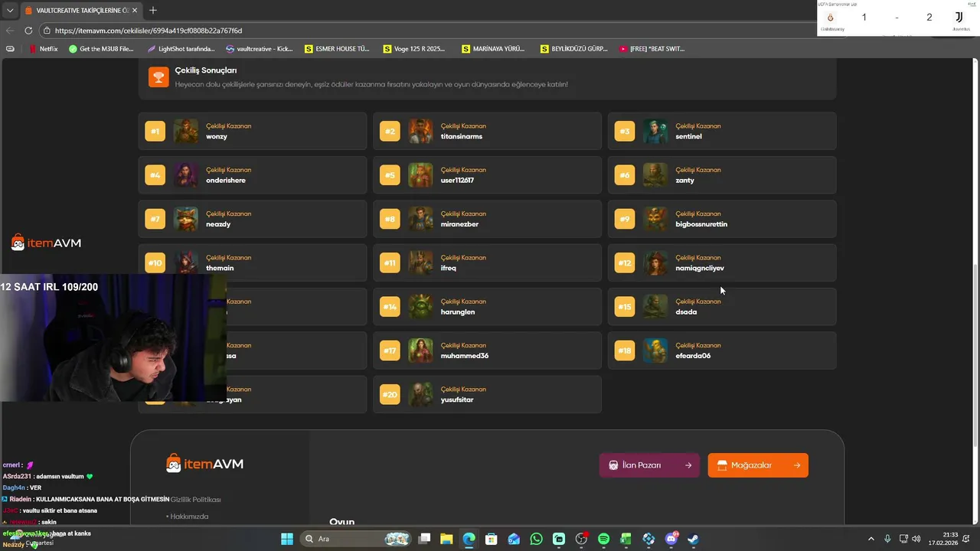Reload the page with refresh icon

28,31
